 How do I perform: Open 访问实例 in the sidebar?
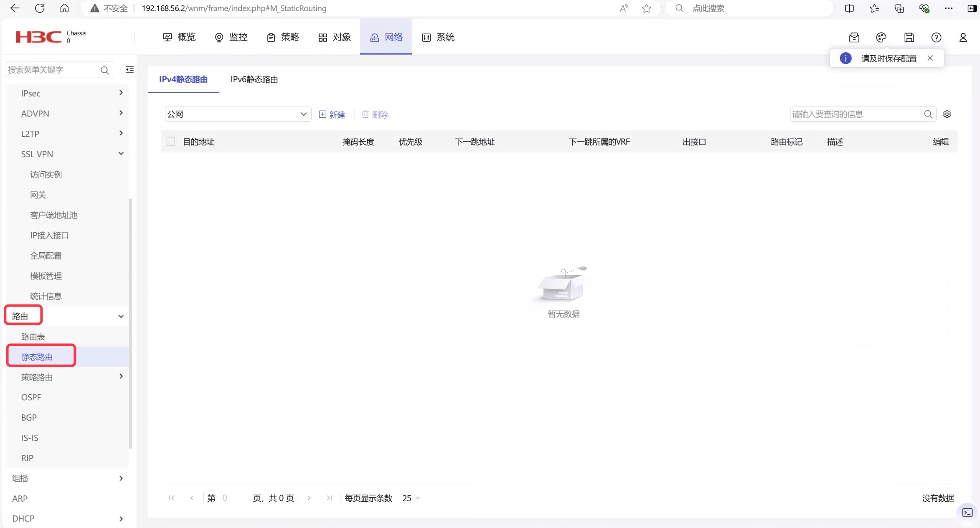(x=46, y=175)
